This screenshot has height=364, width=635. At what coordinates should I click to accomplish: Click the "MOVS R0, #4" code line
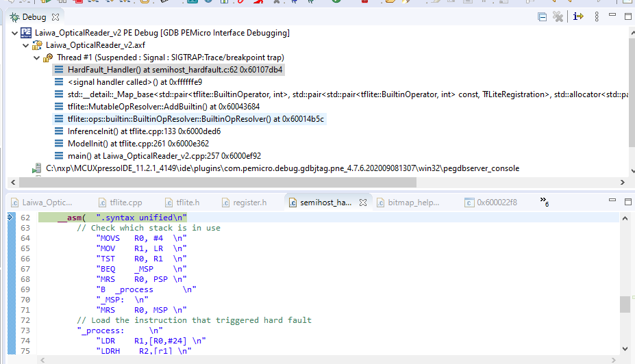pyautogui.click(x=141, y=238)
